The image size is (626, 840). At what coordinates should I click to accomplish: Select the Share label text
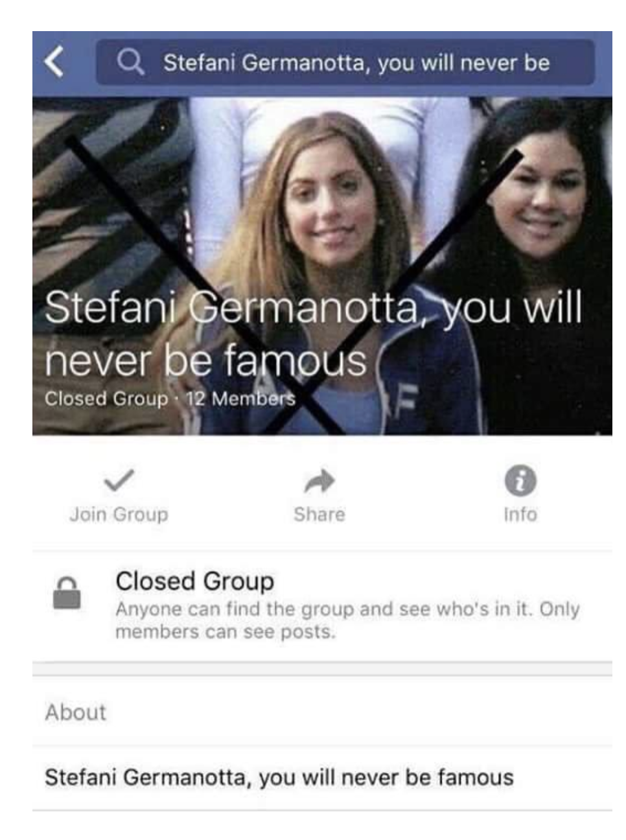319,515
